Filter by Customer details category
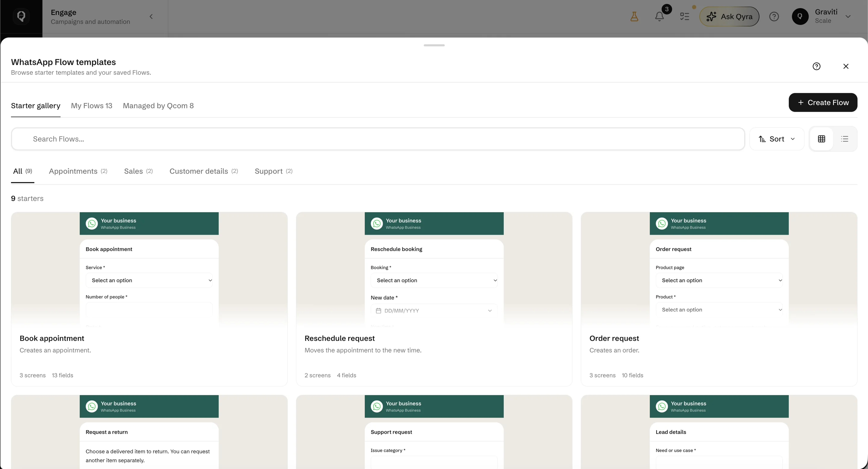This screenshot has height=469, width=868. tap(204, 171)
